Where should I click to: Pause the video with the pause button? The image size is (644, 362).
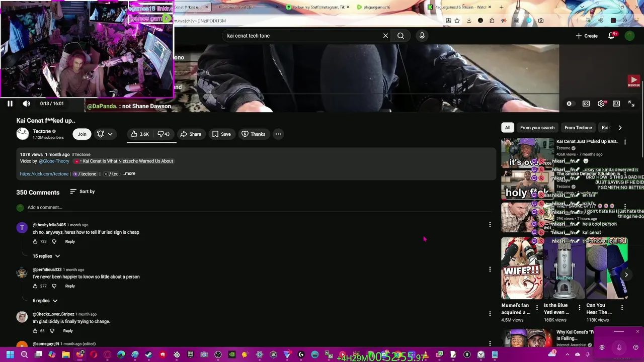coord(10,104)
